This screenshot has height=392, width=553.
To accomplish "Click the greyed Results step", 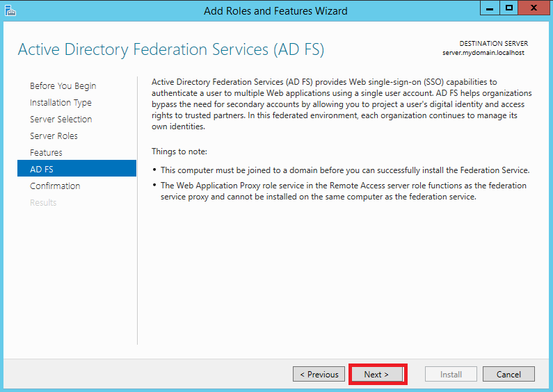I will point(43,203).
